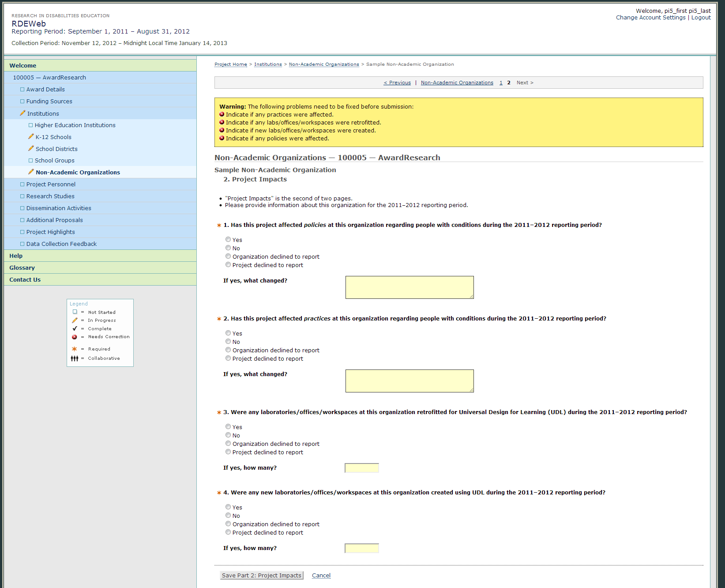Screen dimensions: 725x588
Task: Click the pencil icon beside Non-Academic Organizations
Action: 31,172
